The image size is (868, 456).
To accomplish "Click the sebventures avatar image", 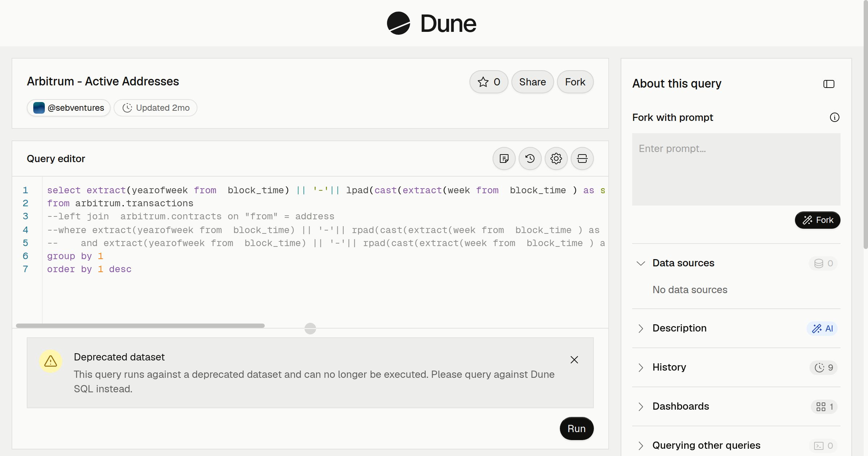I will [39, 108].
